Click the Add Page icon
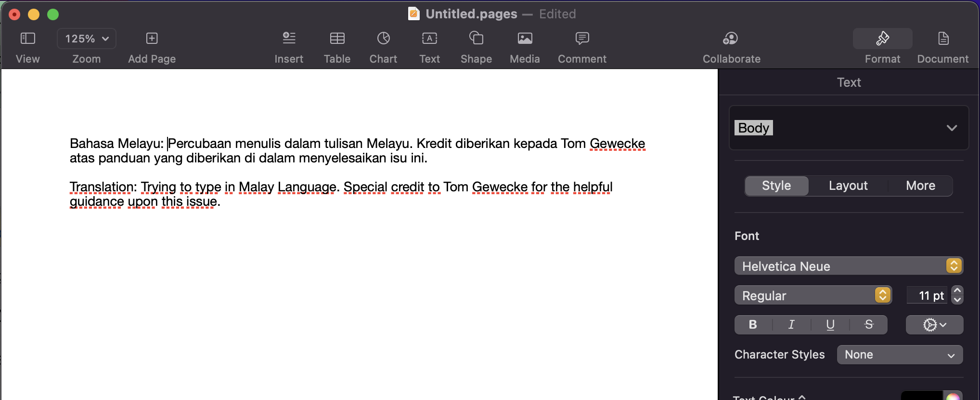This screenshot has height=400, width=980. pos(152,39)
